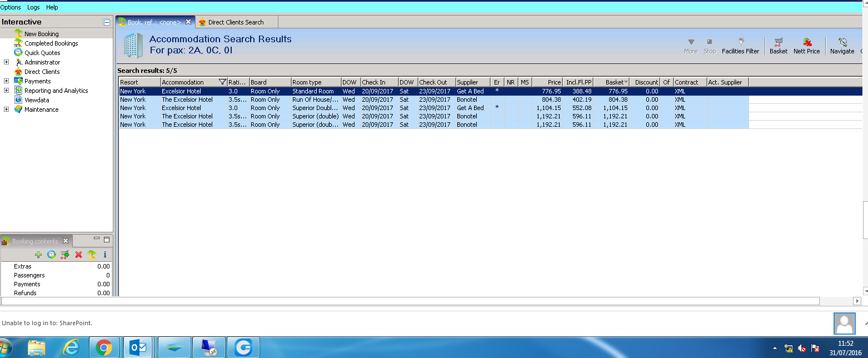Click red X delete icon in Booking contents
868x358 pixels.
[78, 255]
